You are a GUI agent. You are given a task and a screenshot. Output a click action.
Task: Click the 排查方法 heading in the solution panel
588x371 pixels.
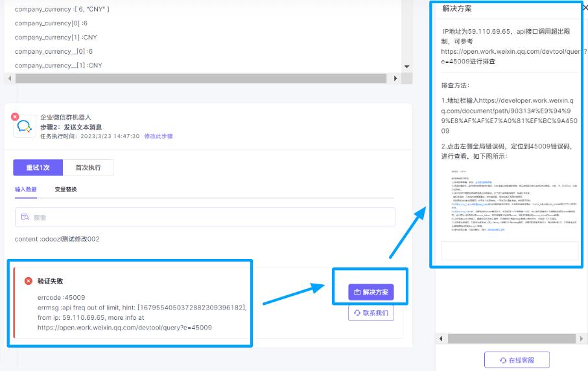pos(455,85)
